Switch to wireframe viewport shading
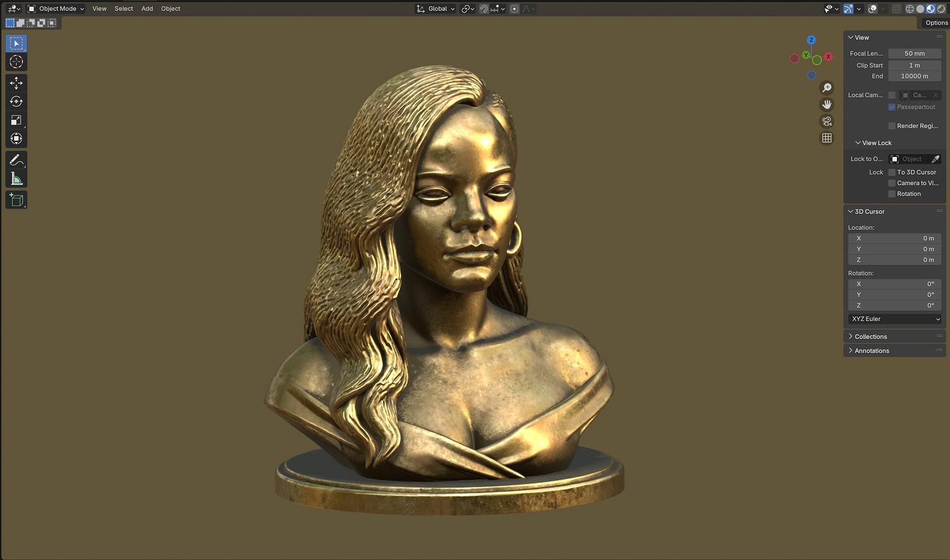Viewport: 950px width, 560px height. 909,9
